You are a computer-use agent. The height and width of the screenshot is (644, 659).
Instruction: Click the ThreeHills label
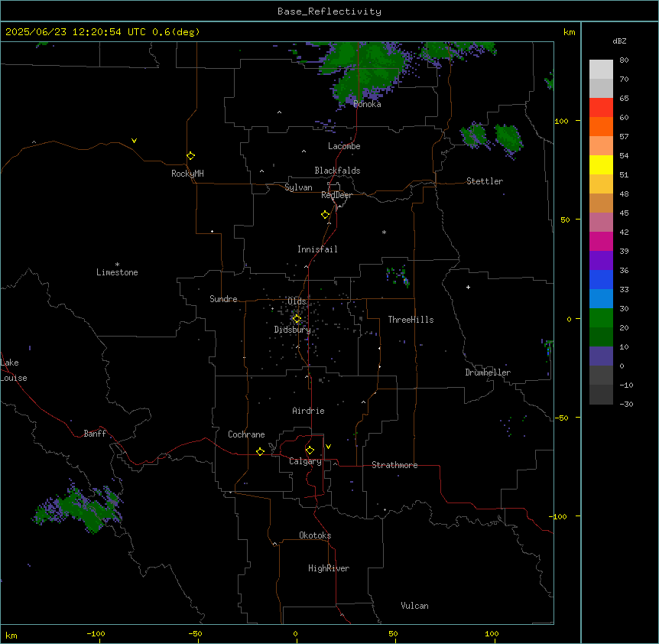[411, 320]
